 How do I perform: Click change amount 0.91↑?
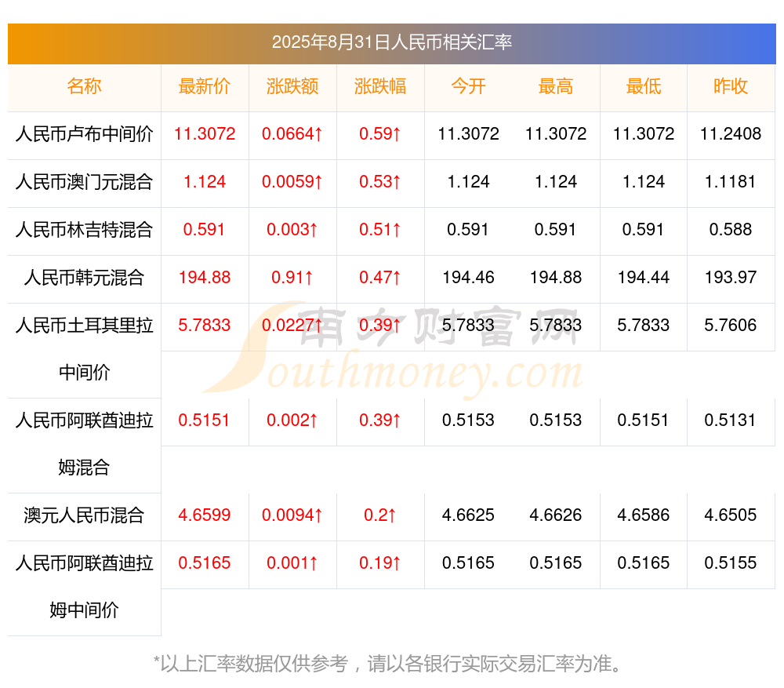[292, 277]
